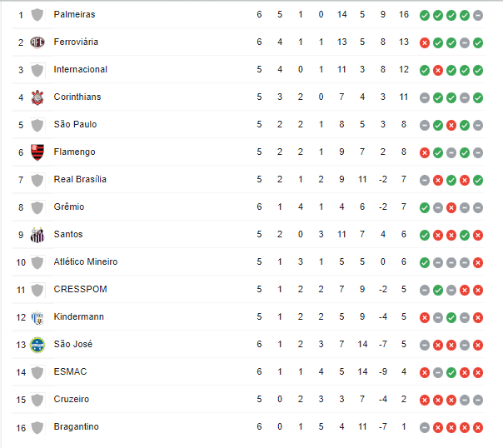Screen dimensions: 503x448
Task: Click the São José club badge
Action: click(37, 344)
